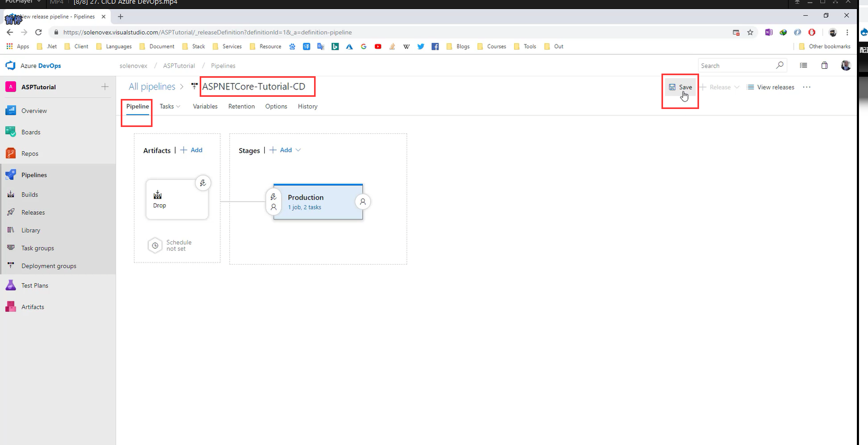Edit the ASPNETCore-Tutorial-CD pipeline name

click(254, 87)
